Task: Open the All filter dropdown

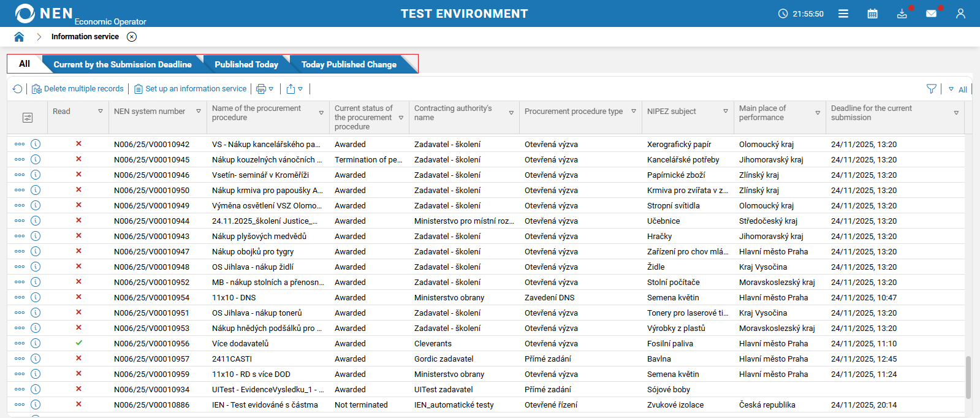Action: pyautogui.click(x=958, y=89)
